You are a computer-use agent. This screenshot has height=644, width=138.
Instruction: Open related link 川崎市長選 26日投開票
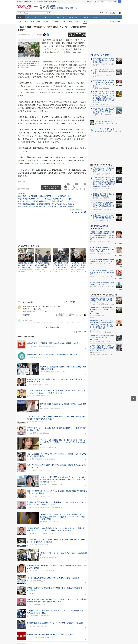(44, 196)
